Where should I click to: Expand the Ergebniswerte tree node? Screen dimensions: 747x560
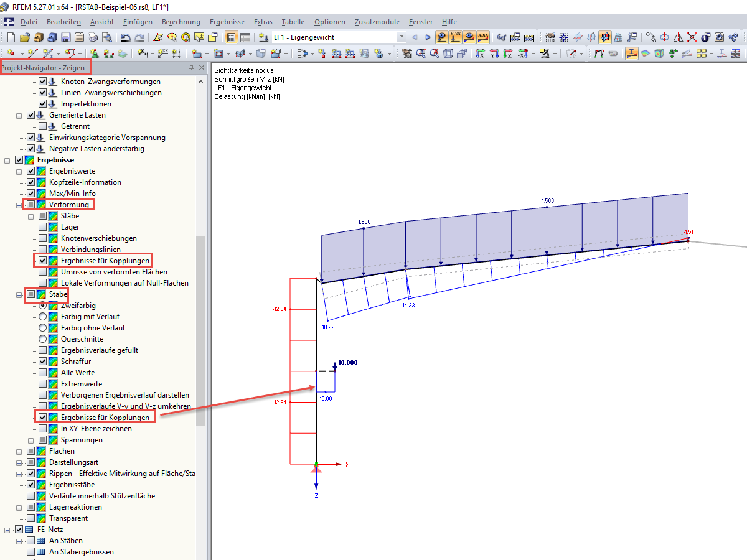point(19,171)
